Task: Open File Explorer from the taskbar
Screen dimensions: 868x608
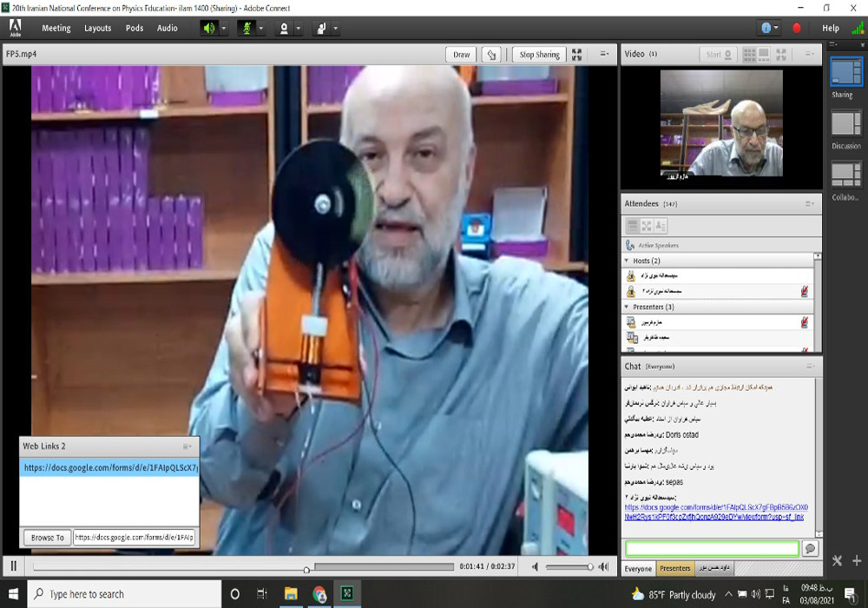Action: pos(291,594)
